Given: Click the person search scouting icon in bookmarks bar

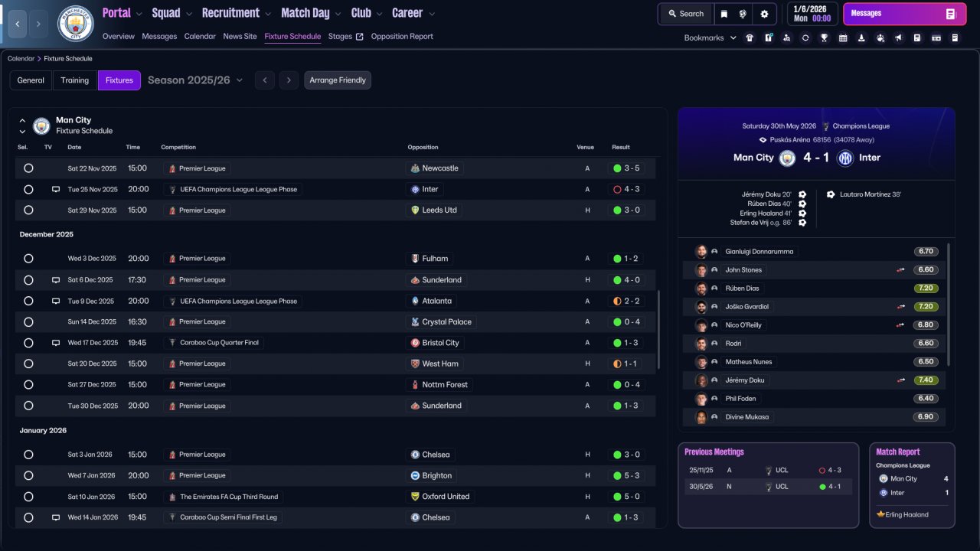Looking at the screenshot, I should pyautogui.click(x=787, y=37).
